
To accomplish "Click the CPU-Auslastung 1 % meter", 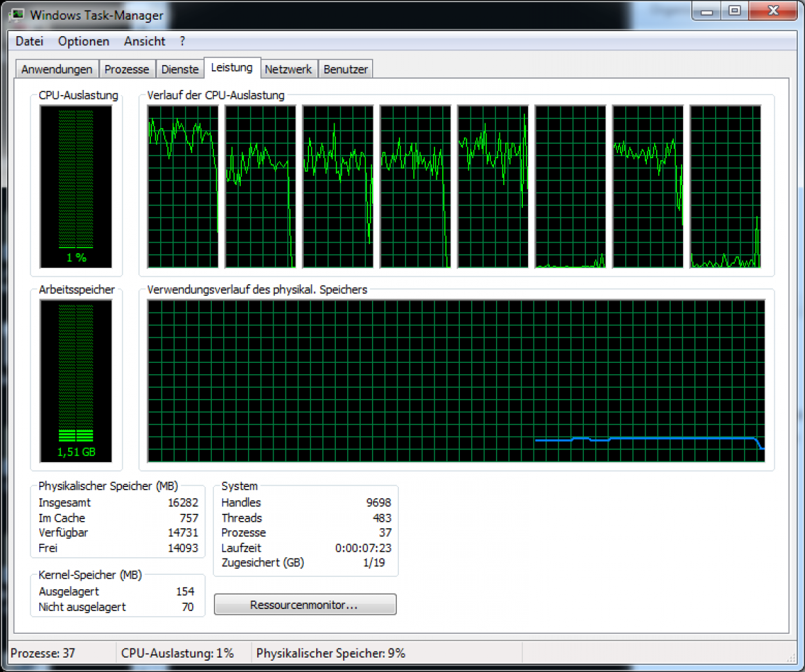I will 76,187.
